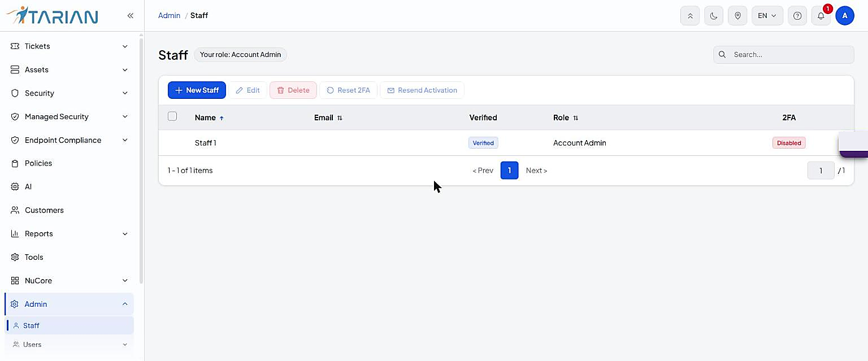Click the Reports bar chart icon
The width and height of the screenshot is (868, 361).
pyautogui.click(x=15, y=233)
